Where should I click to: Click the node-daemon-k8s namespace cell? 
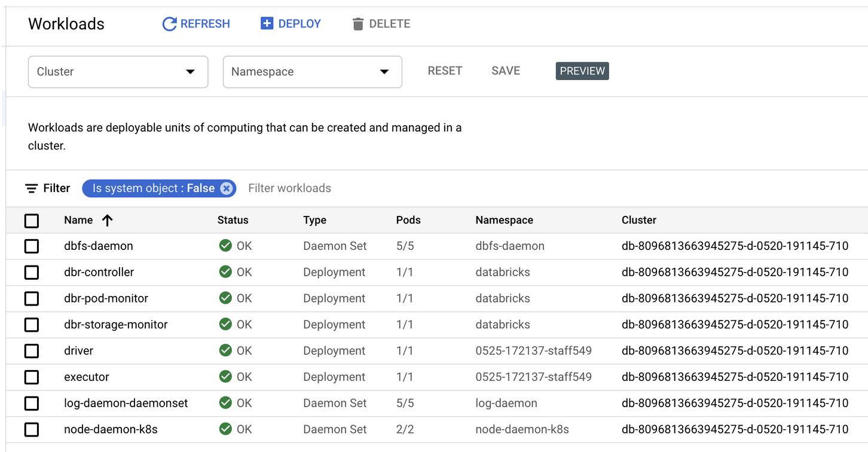click(522, 429)
